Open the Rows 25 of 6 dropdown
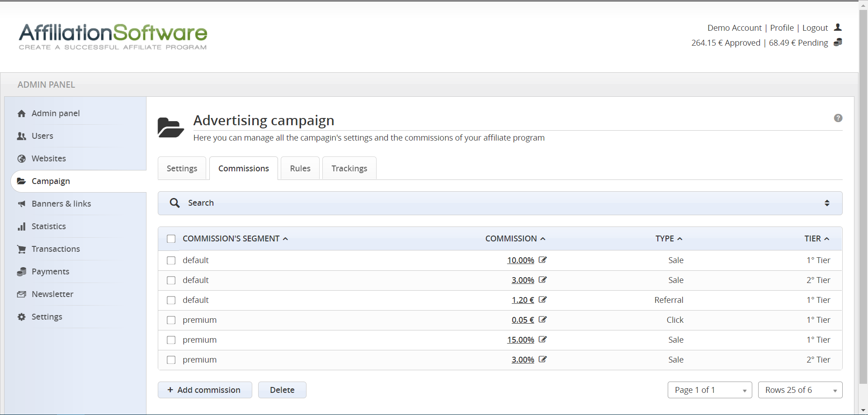The height and width of the screenshot is (415, 868). point(800,390)
